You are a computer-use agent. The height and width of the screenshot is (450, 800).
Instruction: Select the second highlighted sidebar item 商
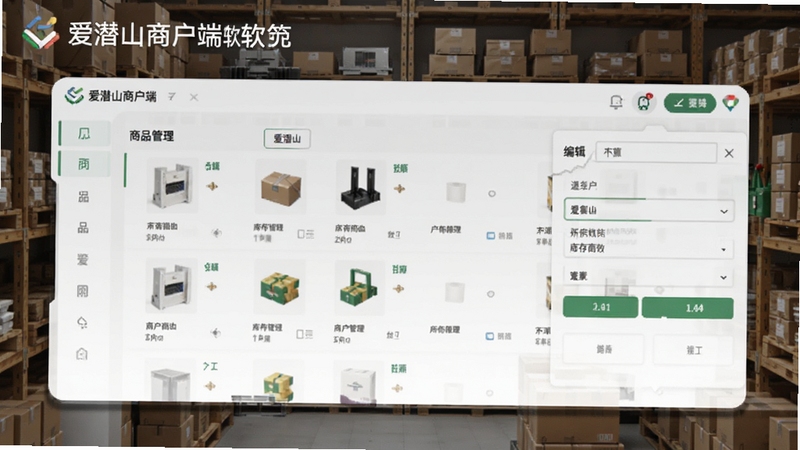(85, 164)
